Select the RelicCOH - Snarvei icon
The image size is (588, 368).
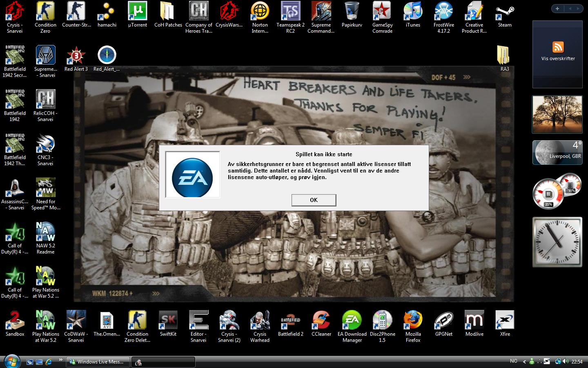point(45,105)
